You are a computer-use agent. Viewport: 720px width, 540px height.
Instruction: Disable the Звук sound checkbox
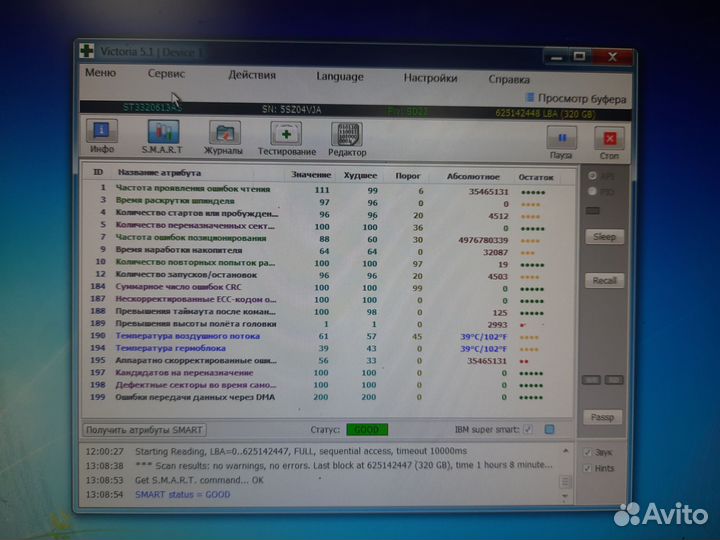[x=587, y=451]
